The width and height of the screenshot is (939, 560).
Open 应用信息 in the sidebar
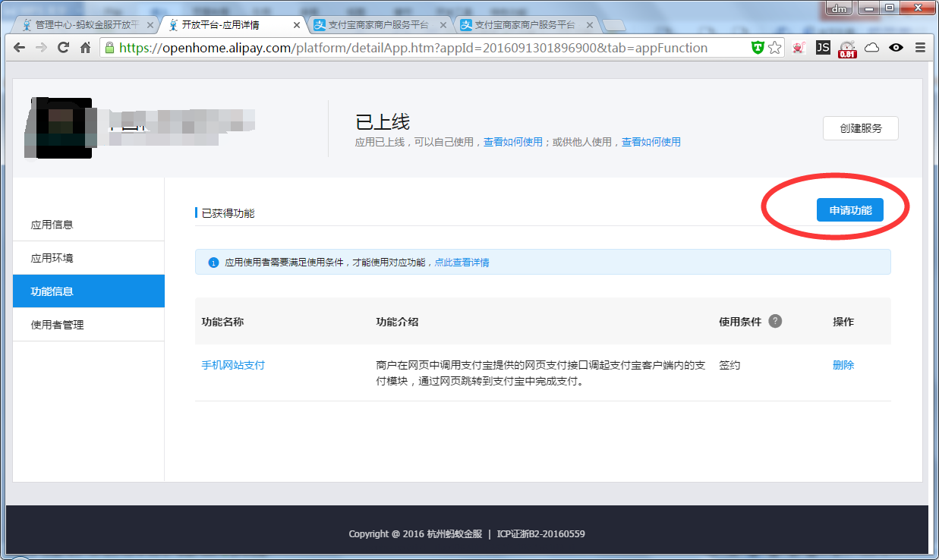89,225
